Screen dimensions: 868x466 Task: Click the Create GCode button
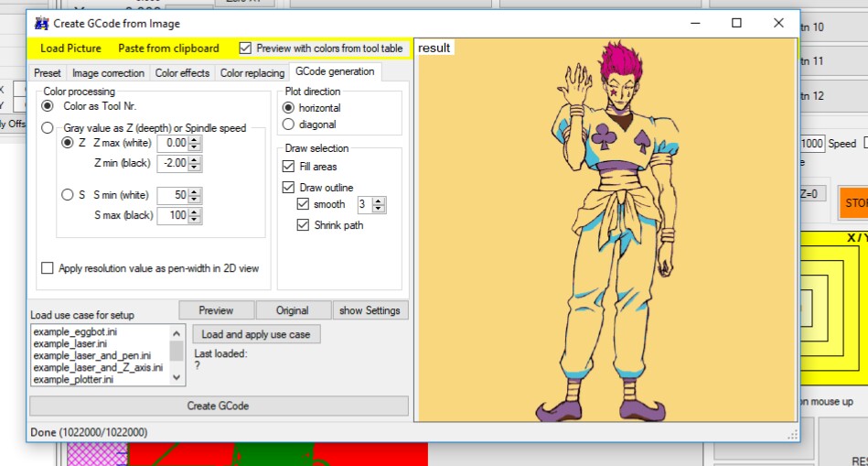click(x=219, y=406)
